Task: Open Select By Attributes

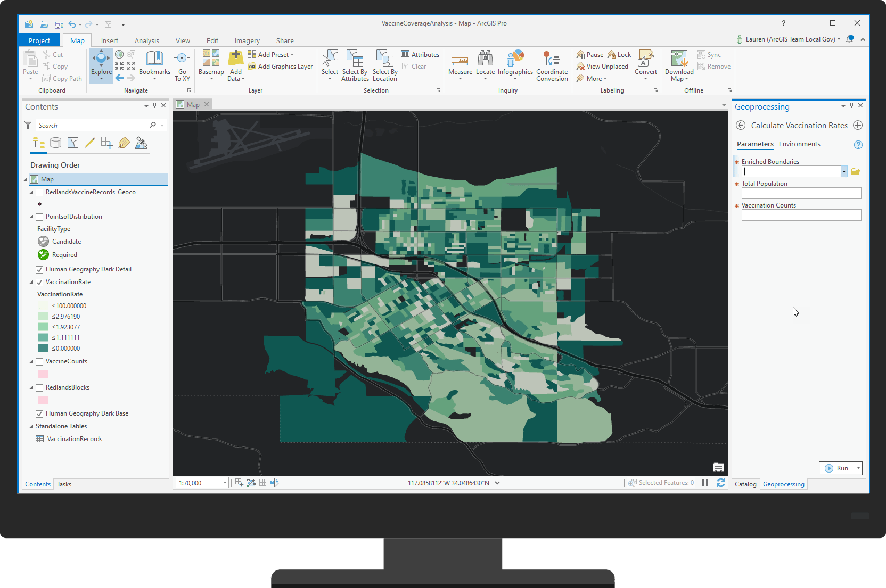Action: pos(355,65)
